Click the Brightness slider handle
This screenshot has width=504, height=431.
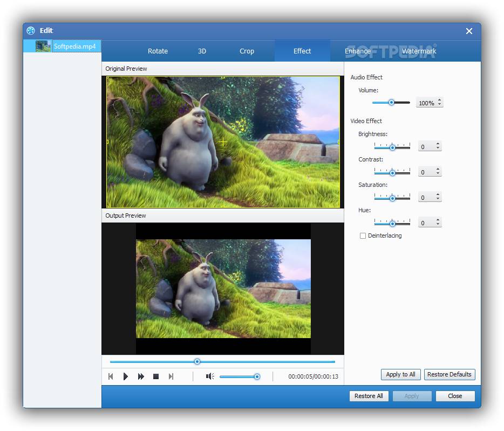pos(392,147)
